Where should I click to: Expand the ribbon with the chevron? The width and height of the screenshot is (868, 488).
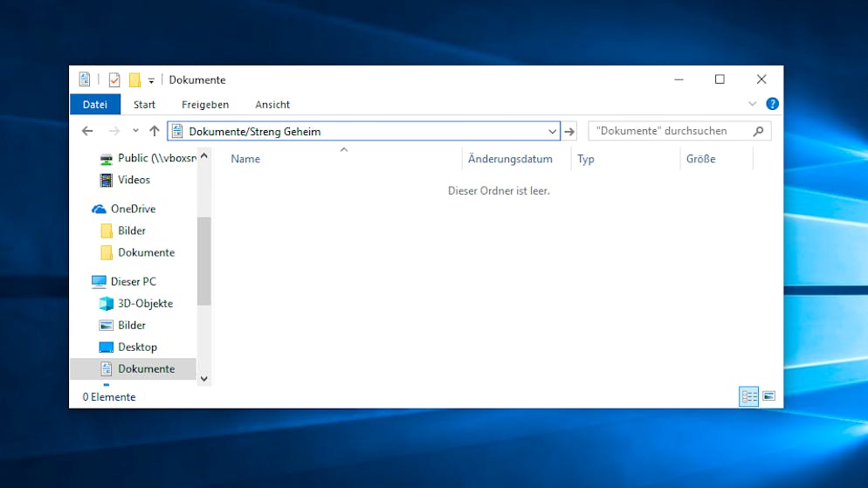(753, 104)
